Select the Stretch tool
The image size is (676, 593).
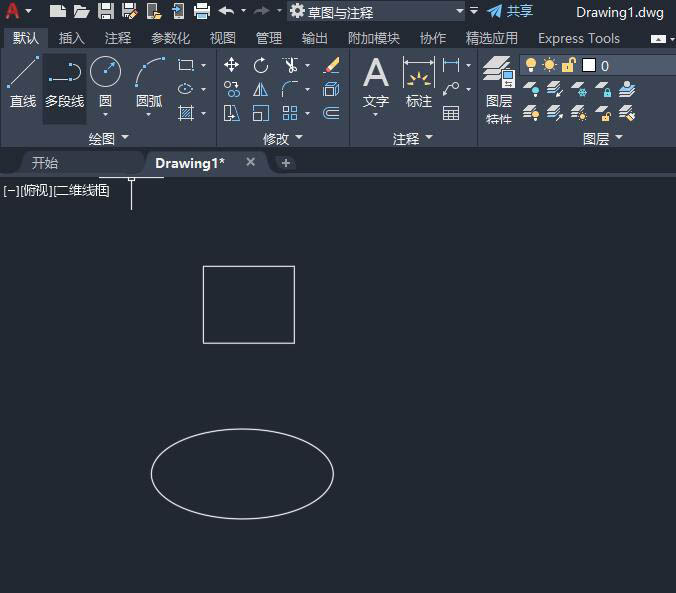point(232,113)
